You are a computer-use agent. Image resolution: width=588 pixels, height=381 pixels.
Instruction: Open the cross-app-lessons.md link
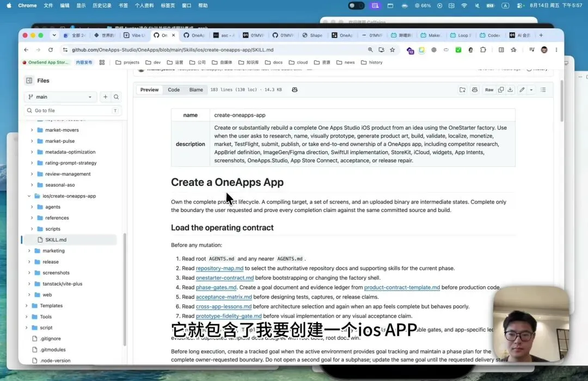(224, 306)
